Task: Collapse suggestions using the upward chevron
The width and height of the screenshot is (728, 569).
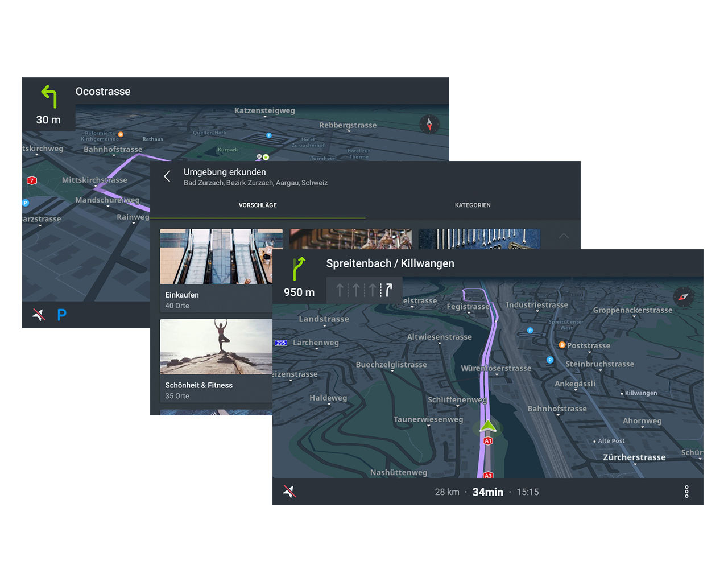Action: (564, 236)
